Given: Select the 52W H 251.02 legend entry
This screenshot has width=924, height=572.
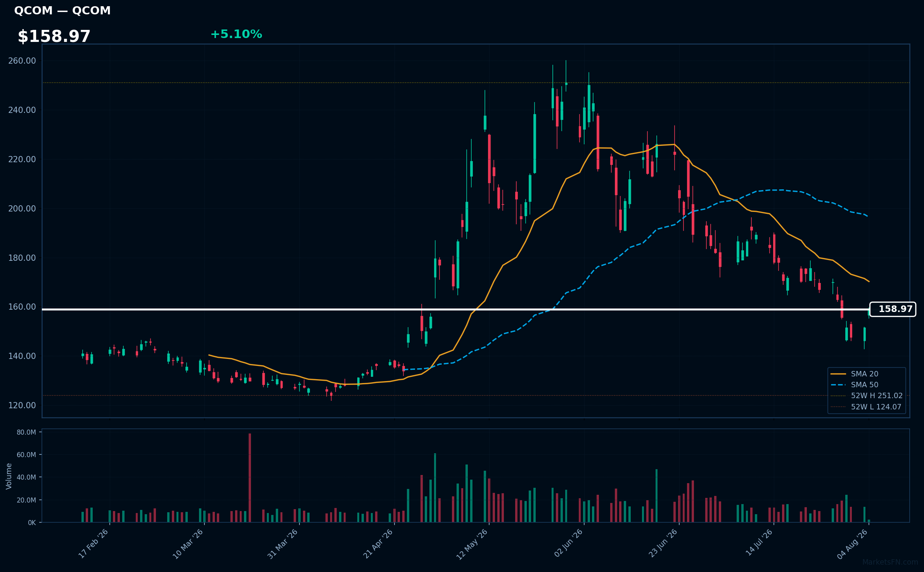Looking at the screenshot, I should pos(866,396).
